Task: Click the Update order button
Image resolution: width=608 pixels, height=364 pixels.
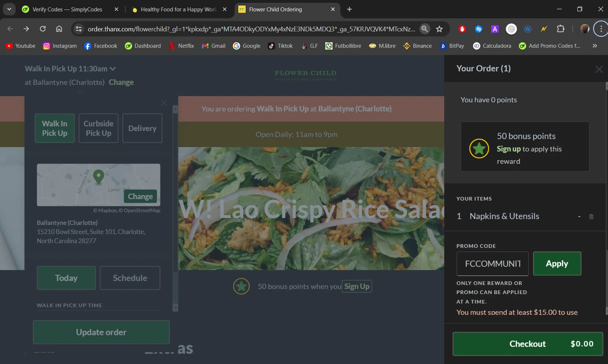Action: 101,332
